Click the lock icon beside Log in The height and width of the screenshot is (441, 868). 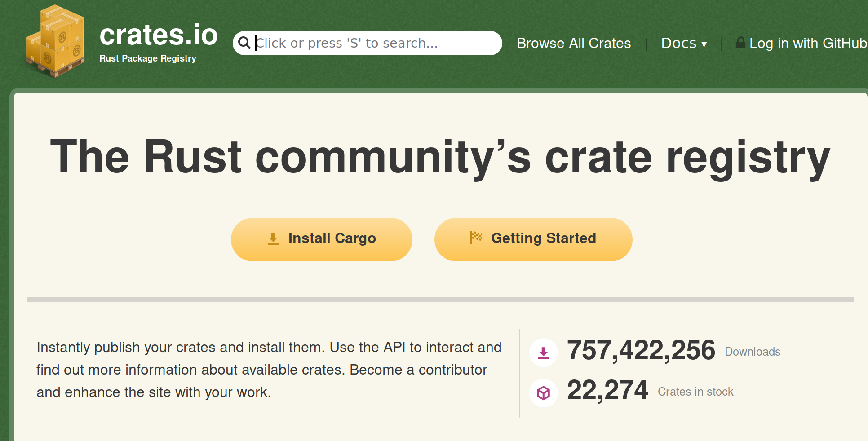(x=740, y=42)
